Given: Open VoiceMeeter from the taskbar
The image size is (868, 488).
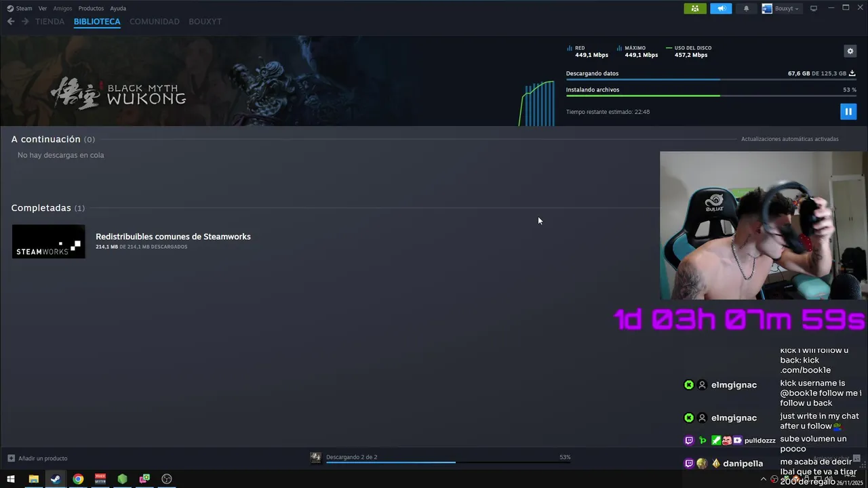Looking at the screenshot, I should pos(100,479).
